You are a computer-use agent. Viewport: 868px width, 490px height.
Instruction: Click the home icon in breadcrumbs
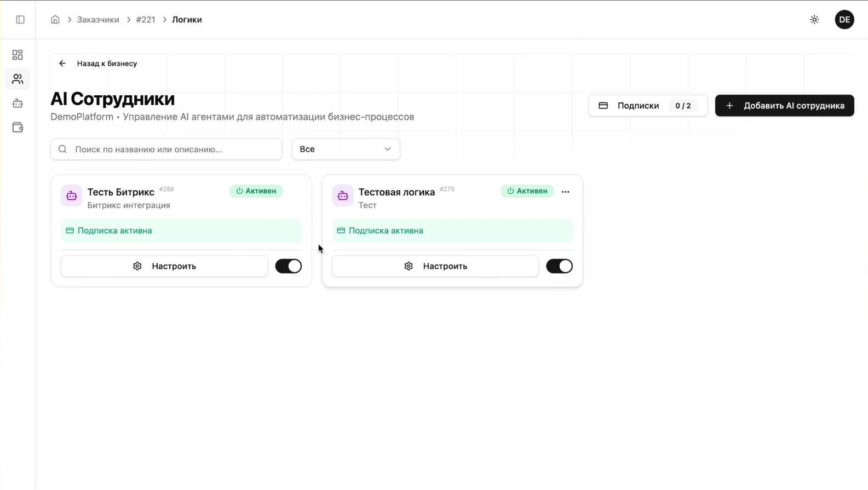[55, 20]
